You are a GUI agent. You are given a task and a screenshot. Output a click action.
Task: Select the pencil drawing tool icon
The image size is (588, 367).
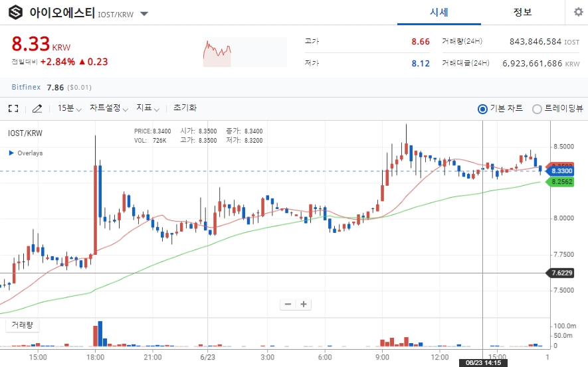pos(37,109)
